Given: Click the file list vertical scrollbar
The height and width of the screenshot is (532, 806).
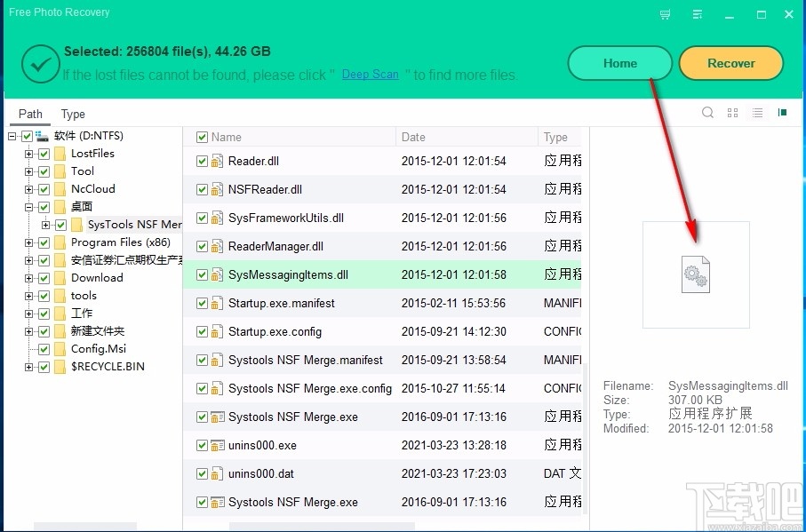Looking at the screenshot, I should [585, 441].
